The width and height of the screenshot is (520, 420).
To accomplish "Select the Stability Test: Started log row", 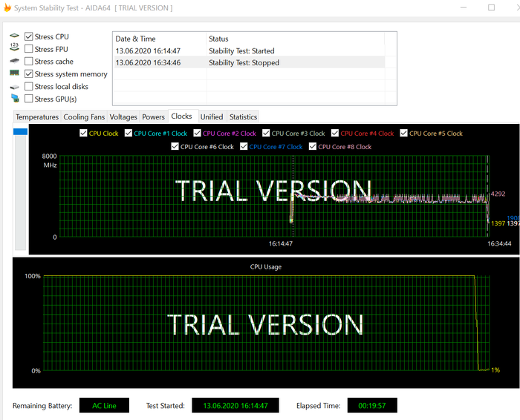I will (x=250, y=51).
